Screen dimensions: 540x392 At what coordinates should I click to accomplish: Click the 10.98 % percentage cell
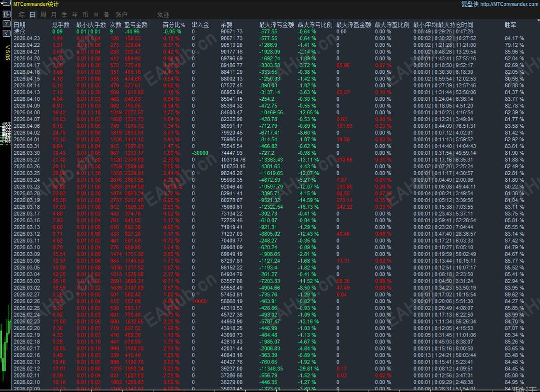173,187
